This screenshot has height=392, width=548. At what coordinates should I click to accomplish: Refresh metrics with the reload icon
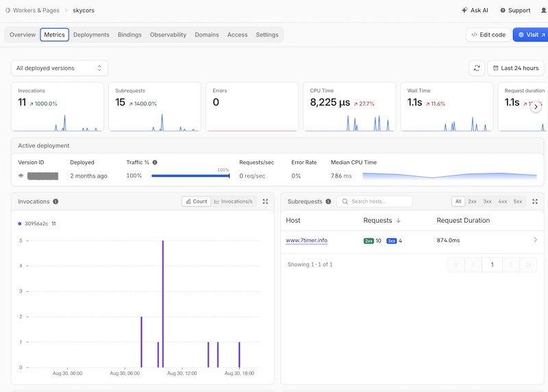pos(477,69)
